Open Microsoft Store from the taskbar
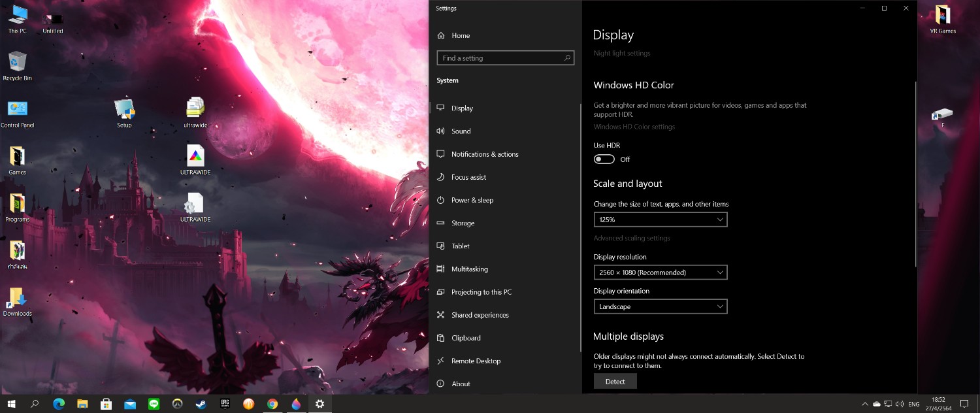 point(106,404)
